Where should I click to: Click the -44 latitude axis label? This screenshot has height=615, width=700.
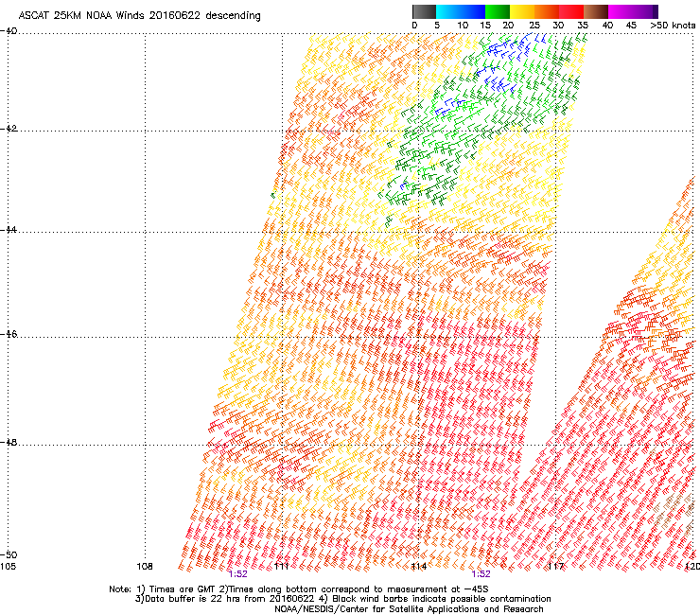pos(9,230)
